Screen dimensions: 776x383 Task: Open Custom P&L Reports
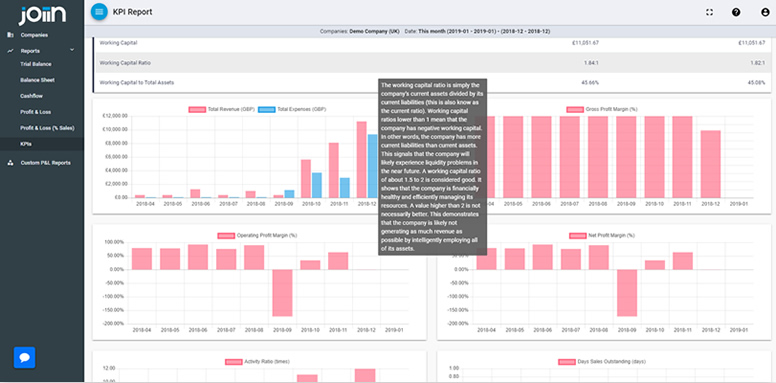(x=46, y=163)
